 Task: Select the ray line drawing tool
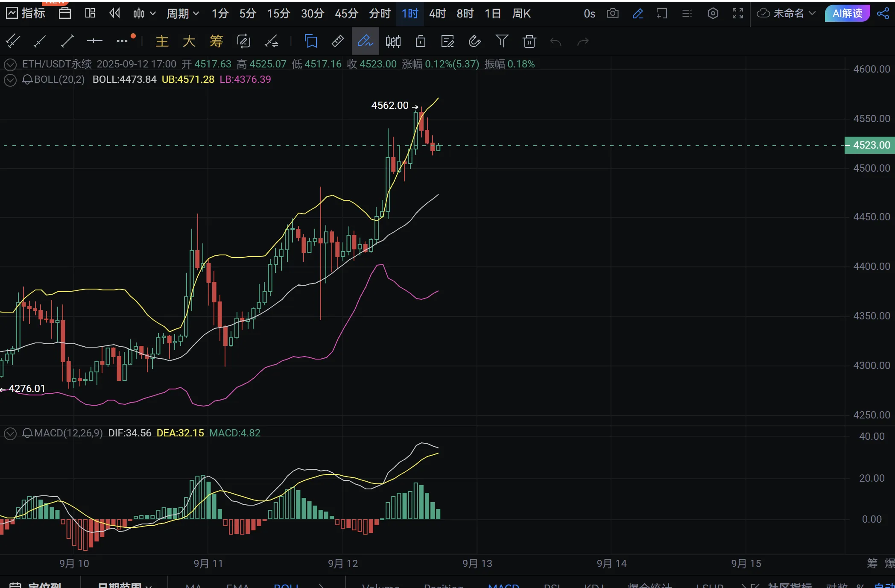click(x=40, y=41)
